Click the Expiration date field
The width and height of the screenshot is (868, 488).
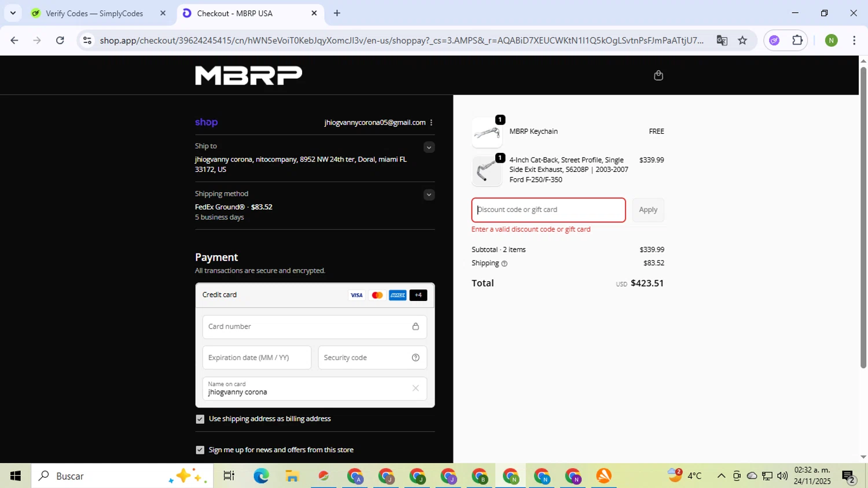(257, 358)
